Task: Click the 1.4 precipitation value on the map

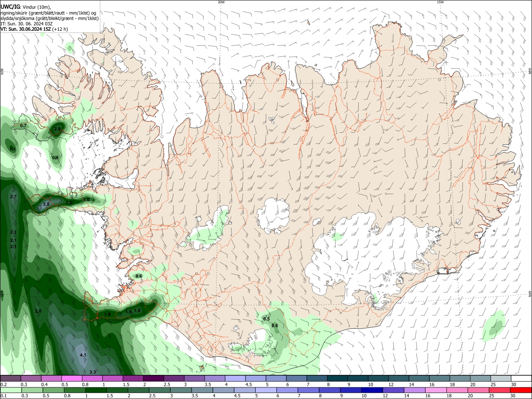Action: click(x=108, y=314)
